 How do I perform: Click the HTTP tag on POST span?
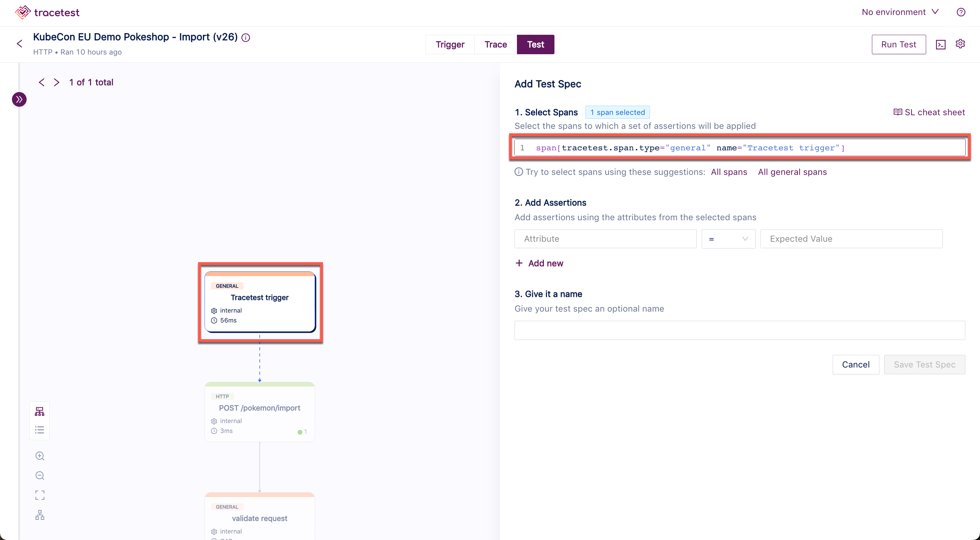pos(222,396)
